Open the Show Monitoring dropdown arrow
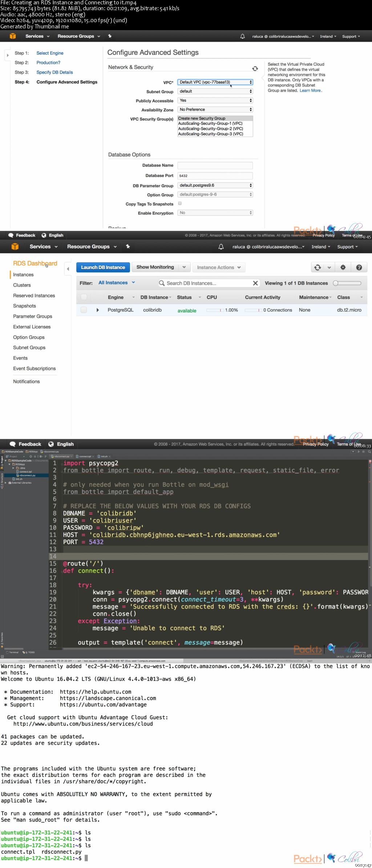The width and height of the screenshot is (372, 868). coord(184,267)
